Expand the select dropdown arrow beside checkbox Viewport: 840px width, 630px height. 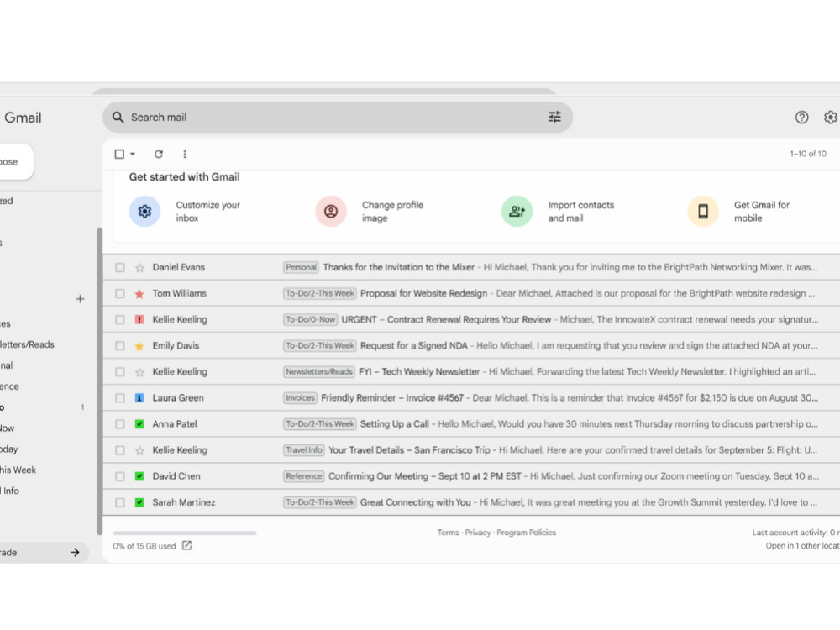tap(133, 154)
